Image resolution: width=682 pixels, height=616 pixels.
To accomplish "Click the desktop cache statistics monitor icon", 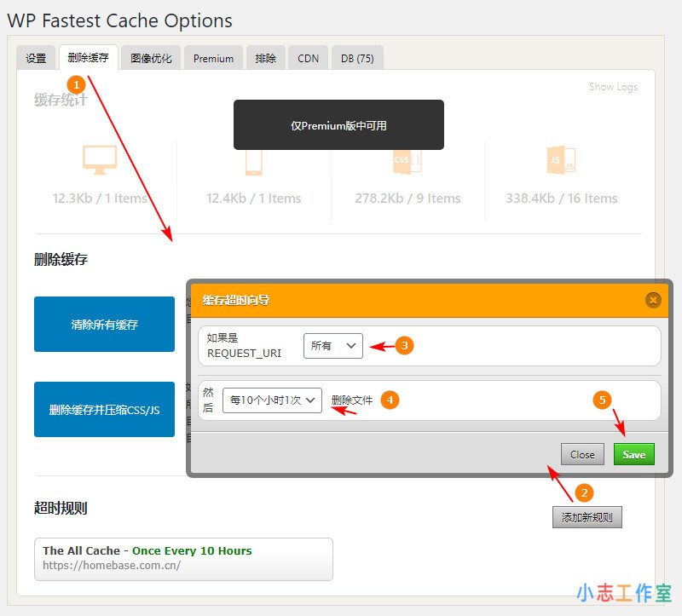I will (x=100, y=160).
